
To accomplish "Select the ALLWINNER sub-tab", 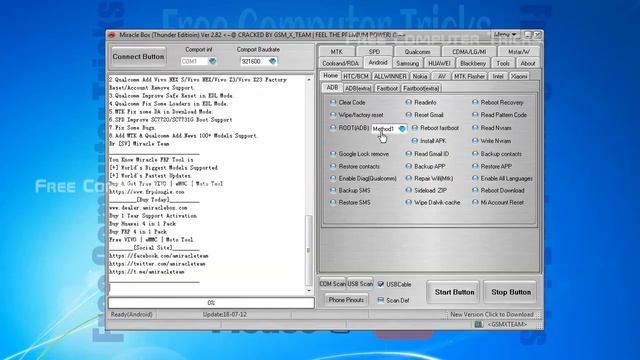I will 390,76.
